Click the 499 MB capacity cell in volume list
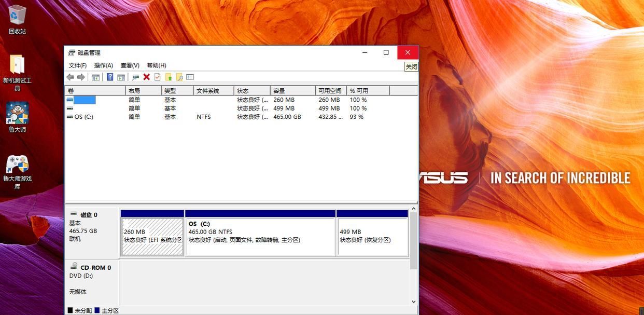644x315 pixels. coord(284,108)
